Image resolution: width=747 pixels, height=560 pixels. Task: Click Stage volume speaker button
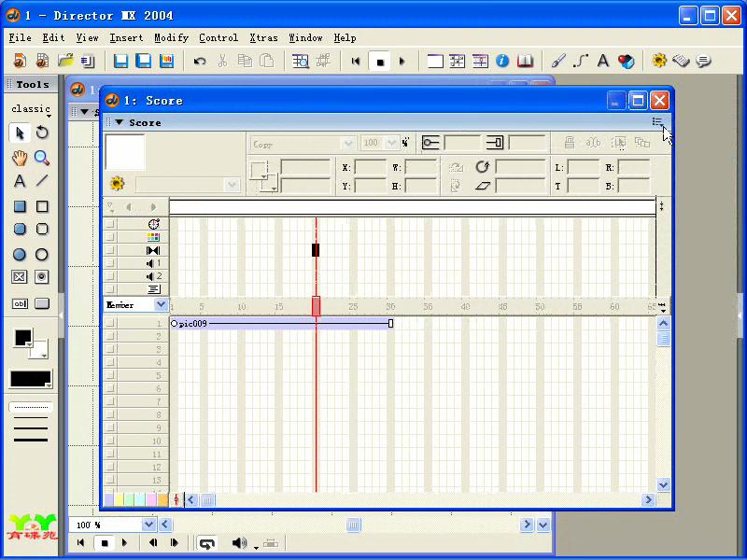[239, 543]
